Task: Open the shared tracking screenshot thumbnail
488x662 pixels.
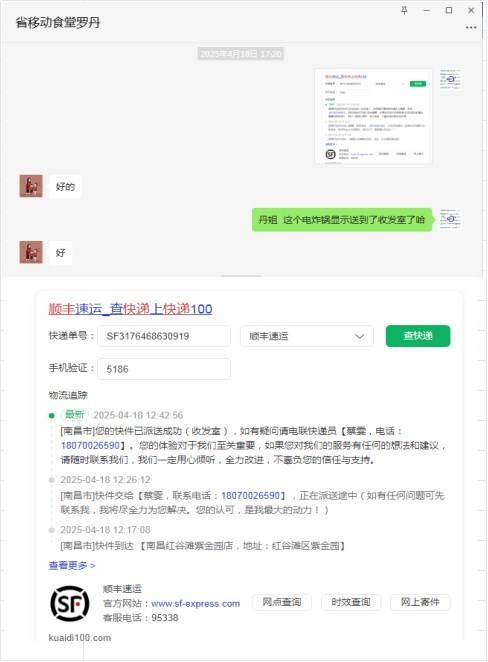Action: coord(373,116)
